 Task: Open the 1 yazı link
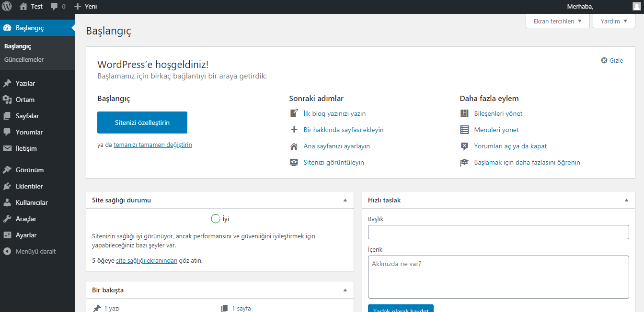112,309
